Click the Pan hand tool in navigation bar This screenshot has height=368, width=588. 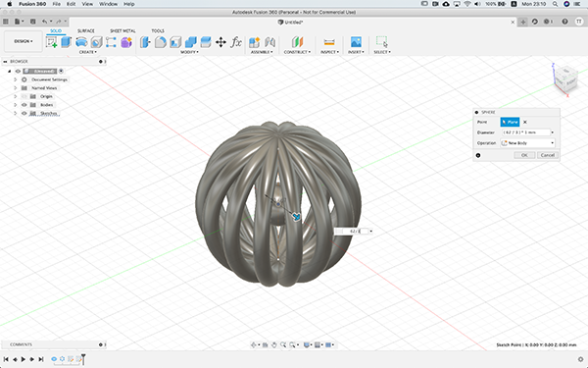point(274,344)
